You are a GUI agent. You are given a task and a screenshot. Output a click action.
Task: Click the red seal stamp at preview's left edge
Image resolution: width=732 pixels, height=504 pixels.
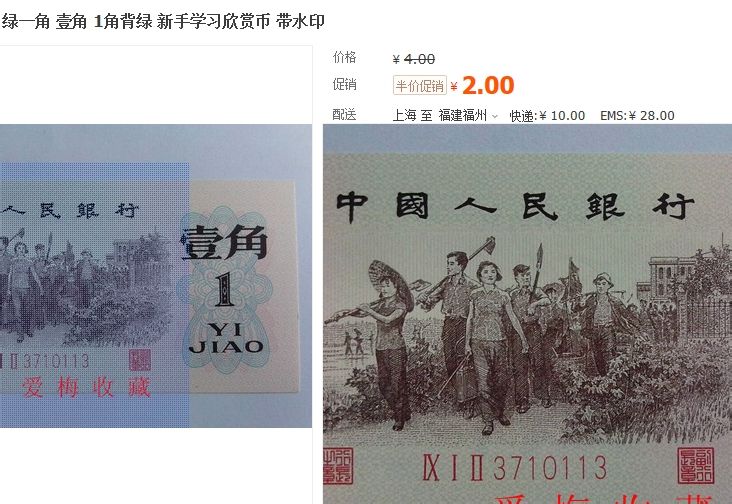(x=338, y=466)
